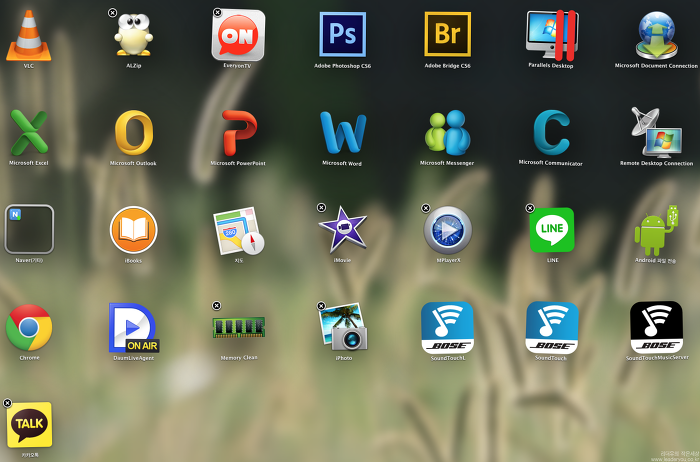Remove 카카오톡 via its x badge
700x462 pixels.
pos(7,403)
